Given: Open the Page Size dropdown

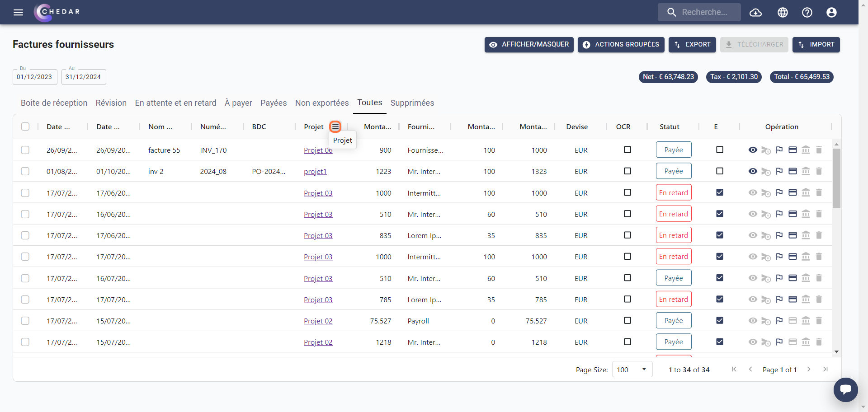Looking at the screenshot, I should [632, 370].
